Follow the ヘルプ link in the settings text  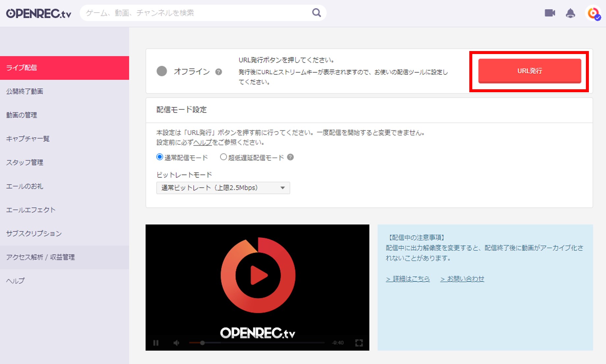coord(203,143)
